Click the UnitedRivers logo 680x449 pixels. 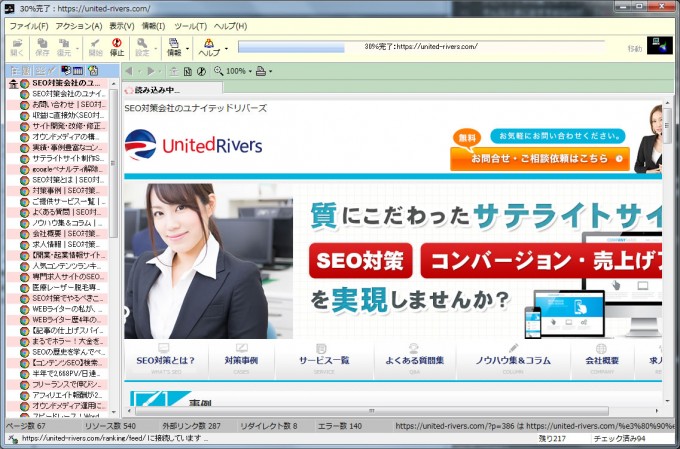coord(193,145)
